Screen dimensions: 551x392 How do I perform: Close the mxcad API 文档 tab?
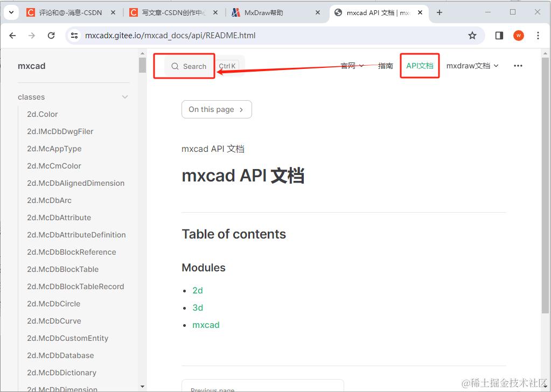tap(420, 12)
